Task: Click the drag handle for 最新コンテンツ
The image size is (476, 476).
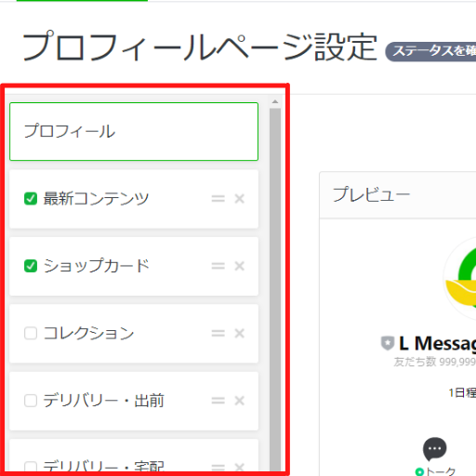Action: coord(218,198)
